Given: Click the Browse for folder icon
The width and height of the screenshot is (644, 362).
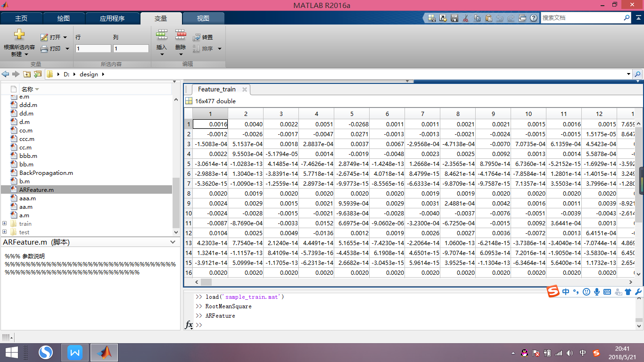Looking at the screenshot, I should (38, 74).
